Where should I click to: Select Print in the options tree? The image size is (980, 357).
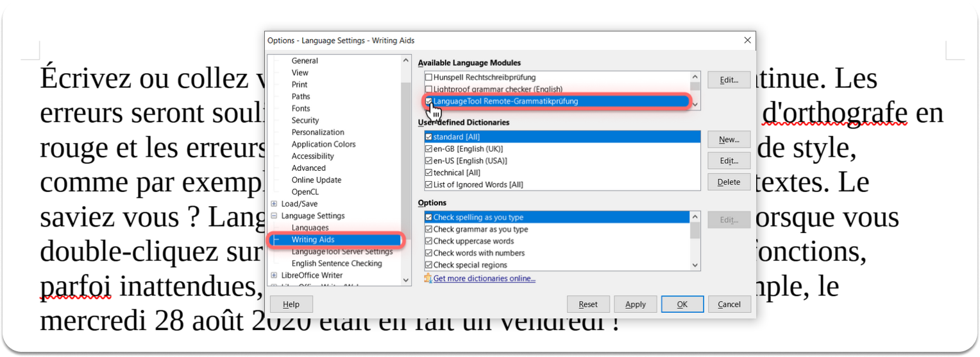point(300,85)
